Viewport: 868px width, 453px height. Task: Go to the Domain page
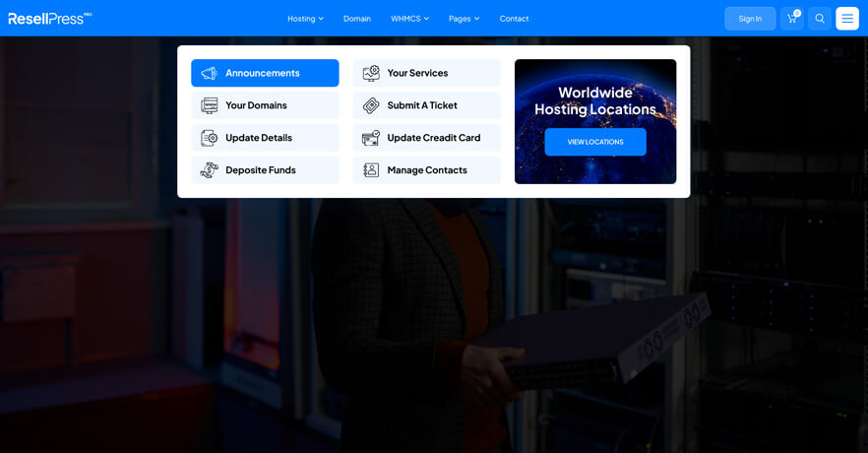point(357,19)
